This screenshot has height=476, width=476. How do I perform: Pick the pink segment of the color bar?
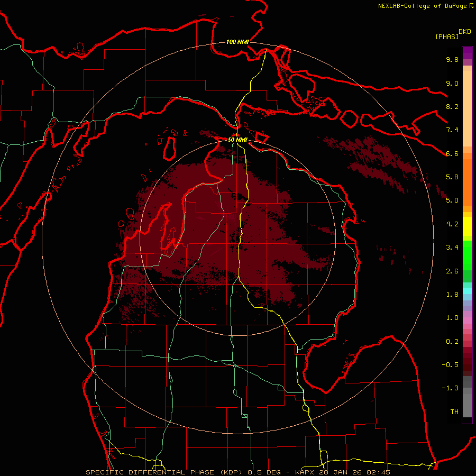coord(467,321)
